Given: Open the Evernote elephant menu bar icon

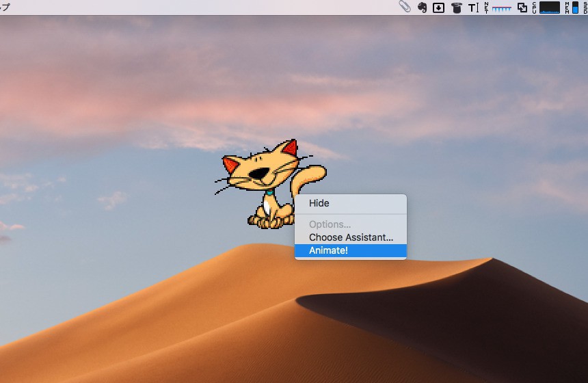Looking at the screenshot, I should point(423,8).
